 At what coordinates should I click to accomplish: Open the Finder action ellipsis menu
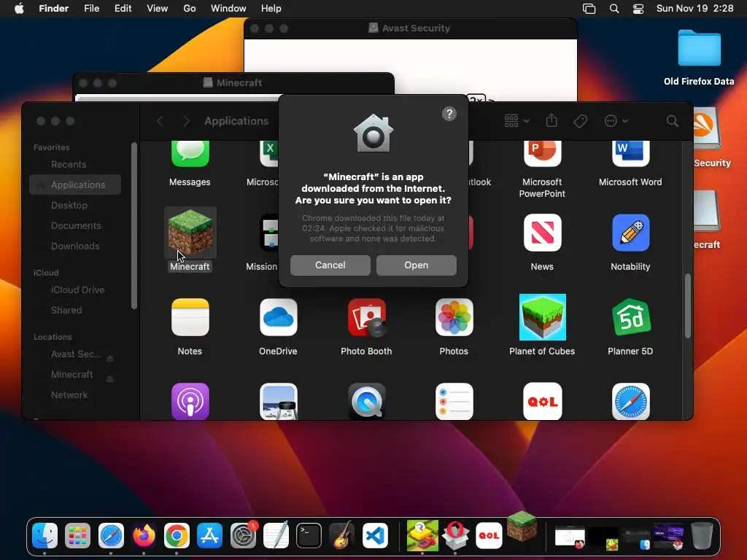616,121
